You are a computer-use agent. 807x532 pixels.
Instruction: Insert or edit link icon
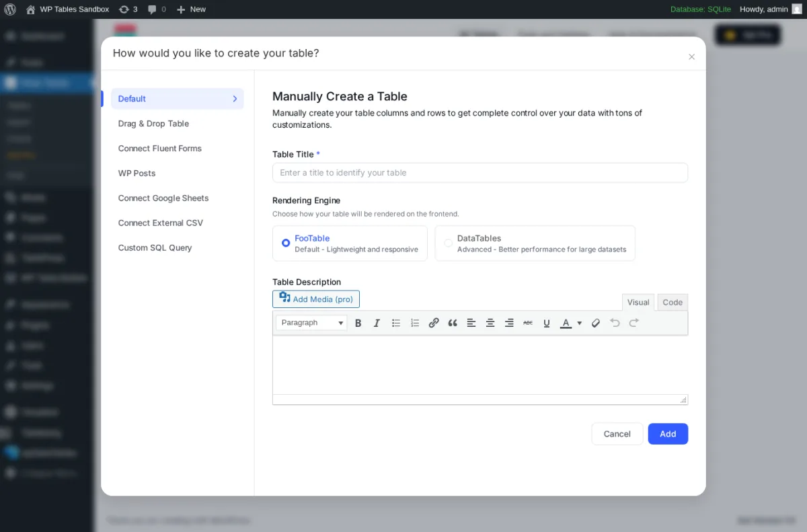(x=434, y=323)
